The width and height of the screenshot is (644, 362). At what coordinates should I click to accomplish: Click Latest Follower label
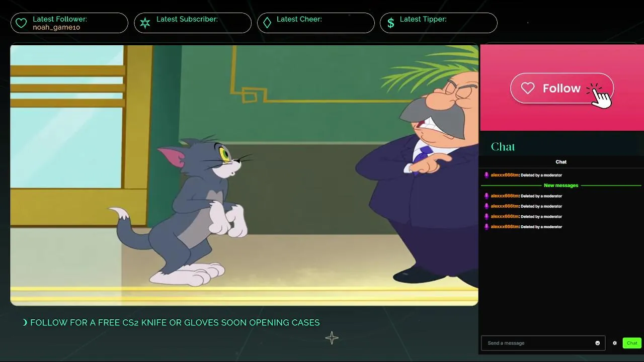(x=60, y=19)
